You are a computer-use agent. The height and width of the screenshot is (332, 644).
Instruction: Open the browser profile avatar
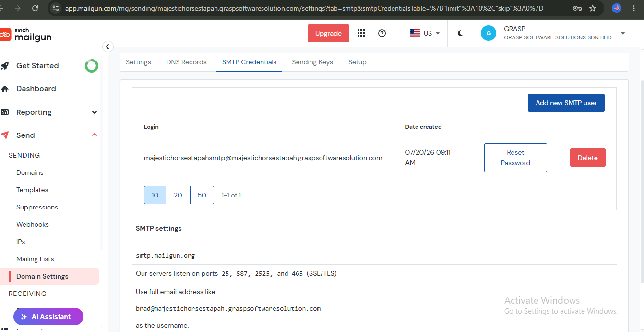pos(617,8)
